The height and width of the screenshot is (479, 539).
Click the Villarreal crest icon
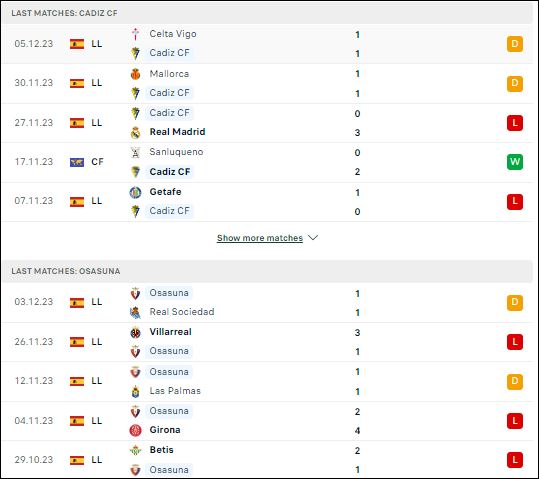point(135,333)
